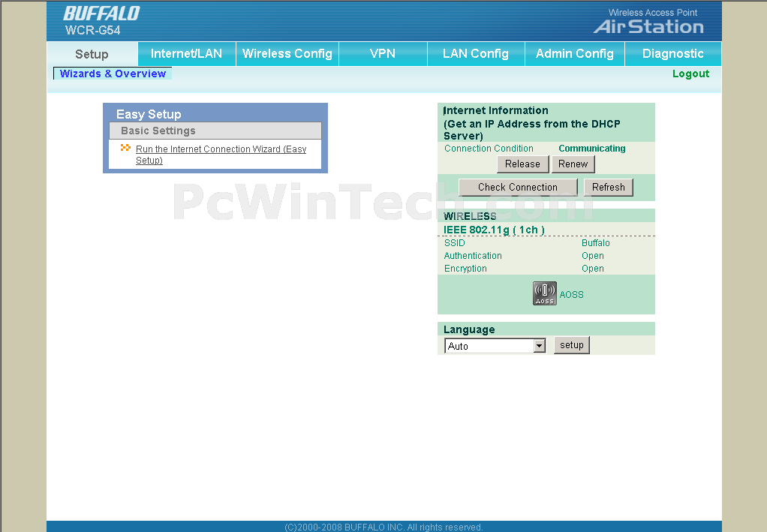Open the Internet/LAN tab
The image size is (767, 532).
tap(186, 54)
